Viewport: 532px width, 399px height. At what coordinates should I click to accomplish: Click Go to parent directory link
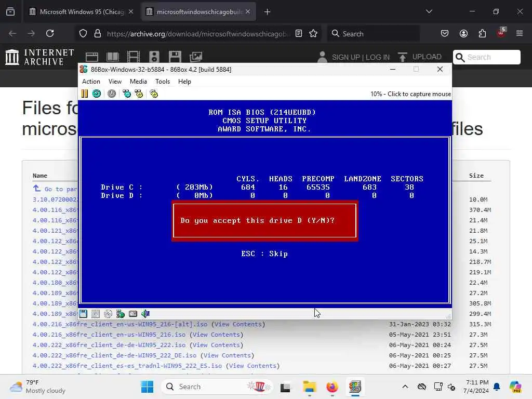56,189
